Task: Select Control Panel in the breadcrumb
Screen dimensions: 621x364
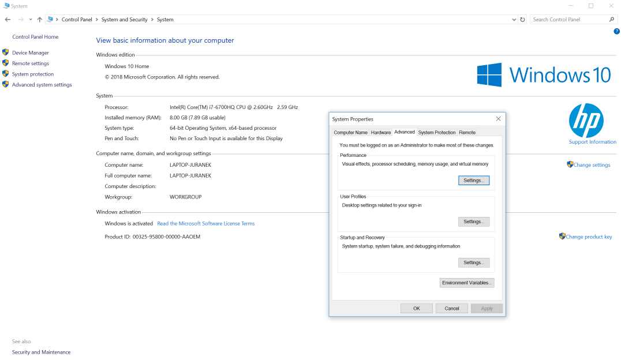Action: 77,20
